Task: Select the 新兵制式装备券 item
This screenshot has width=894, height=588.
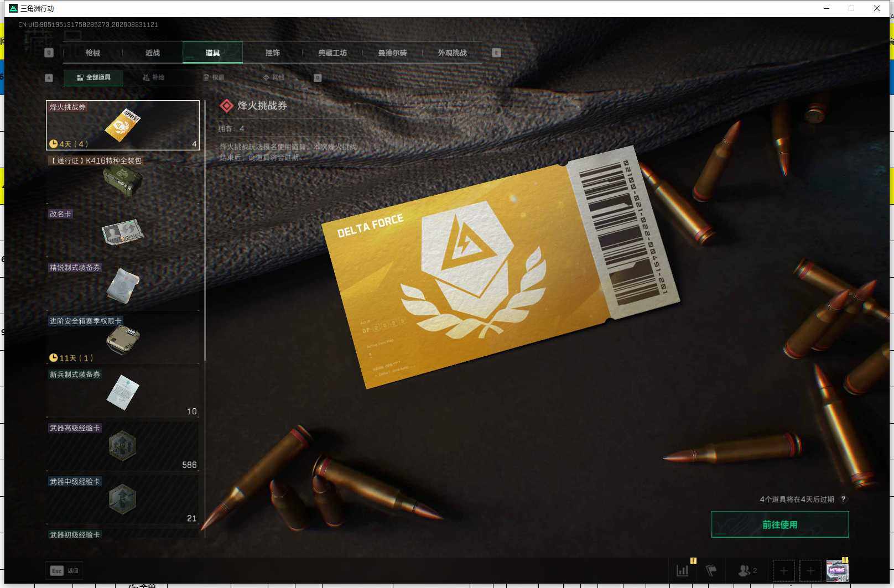Action: coord(123,393)
